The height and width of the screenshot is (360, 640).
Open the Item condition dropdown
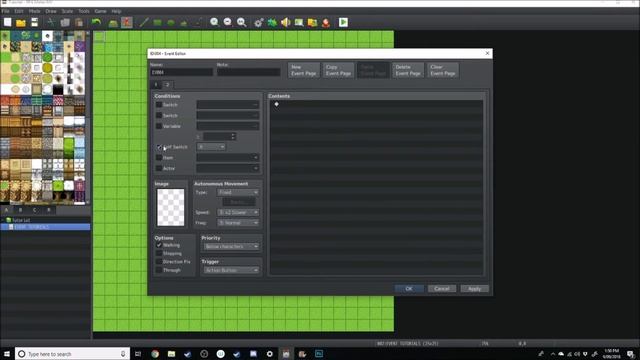[228, 158]
